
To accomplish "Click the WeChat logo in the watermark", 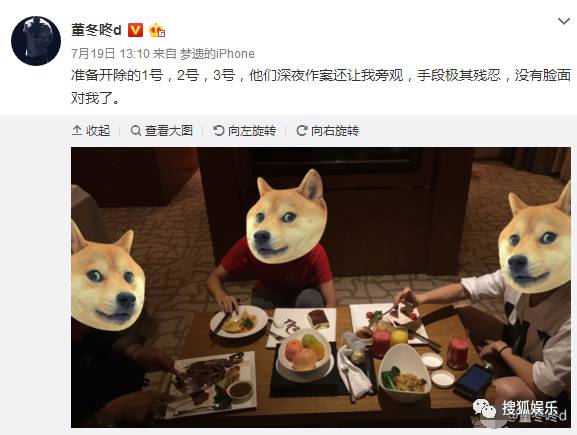I will 484,409.
